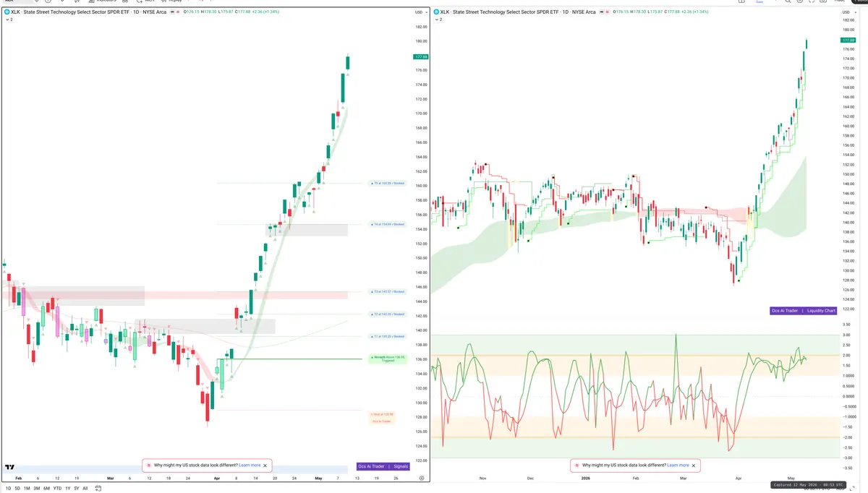Open Learn more link in right chart notice
This screenshot has height=493, width=868.
tap(678, 466)
